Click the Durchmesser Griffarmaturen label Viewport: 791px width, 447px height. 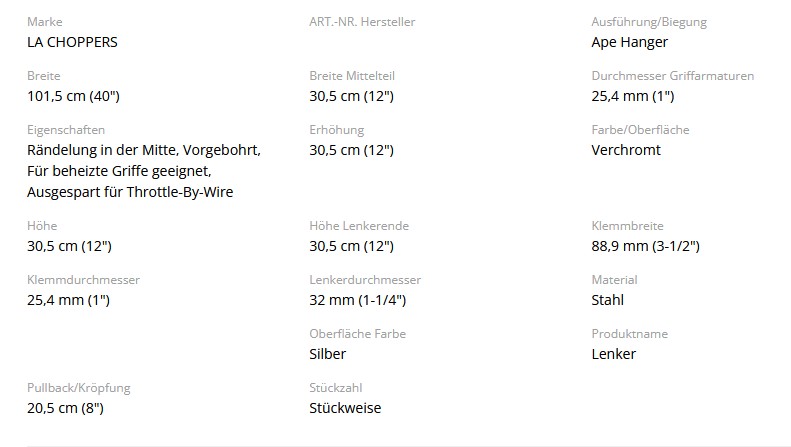[x=672, y=76]
